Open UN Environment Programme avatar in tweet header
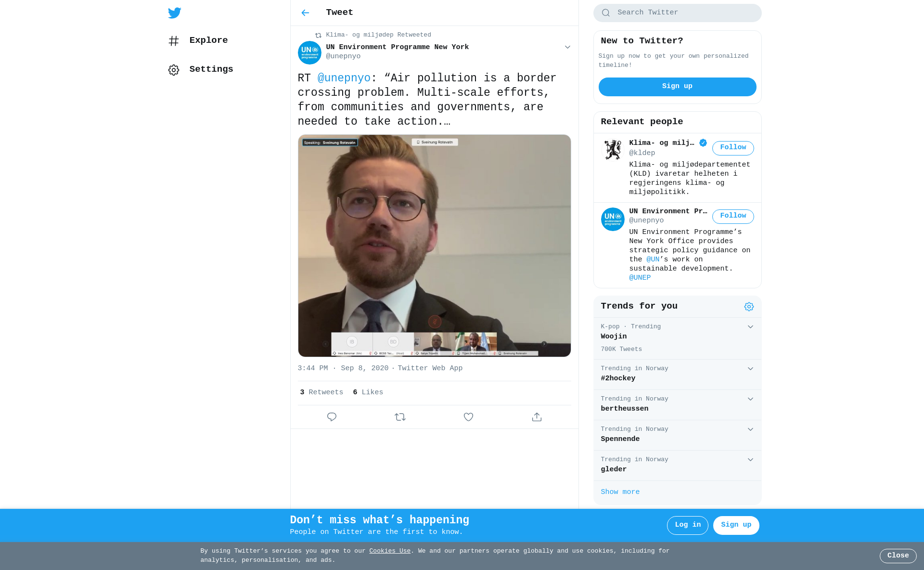This screenshot has height=570, width=924. point(309,52)
